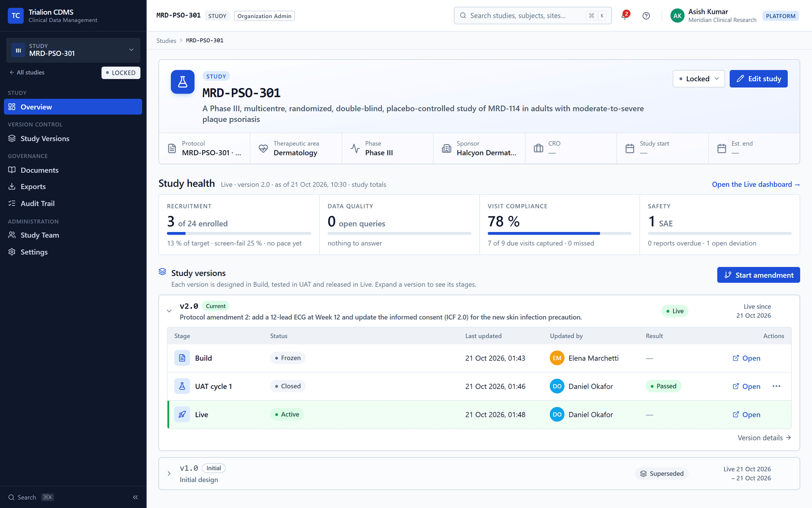Open Audit Trail in sidebar
Image resolution: width=812 pixels, height=508 pixels.
coord(73,204)
